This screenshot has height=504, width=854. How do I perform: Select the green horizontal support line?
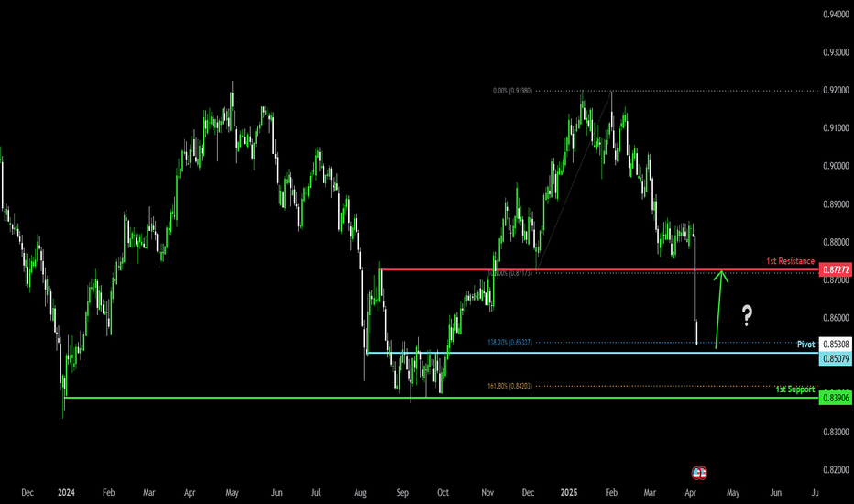coord(441,398)
